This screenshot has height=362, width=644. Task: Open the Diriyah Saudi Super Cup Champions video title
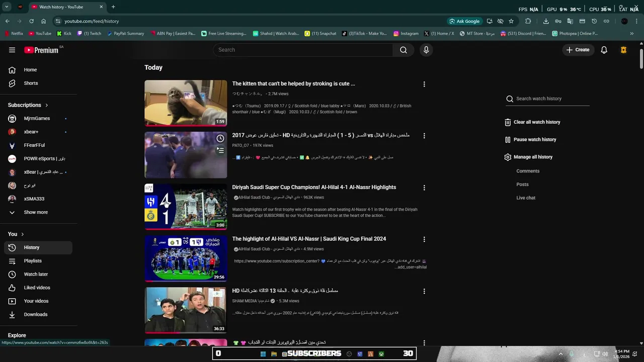pyautogui.click(x=314, y=187)
